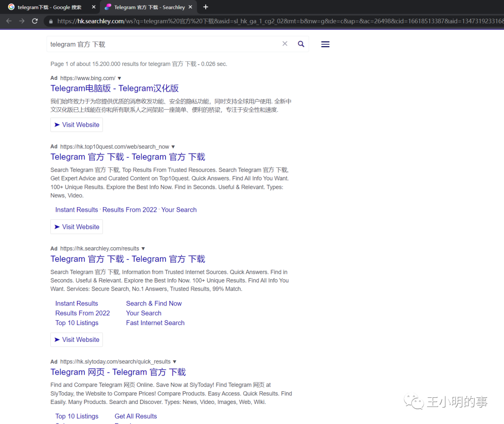The height and width of the screenshot is (424, 504).
Task: Open the hamburger menu
Action: pos(325,44)
